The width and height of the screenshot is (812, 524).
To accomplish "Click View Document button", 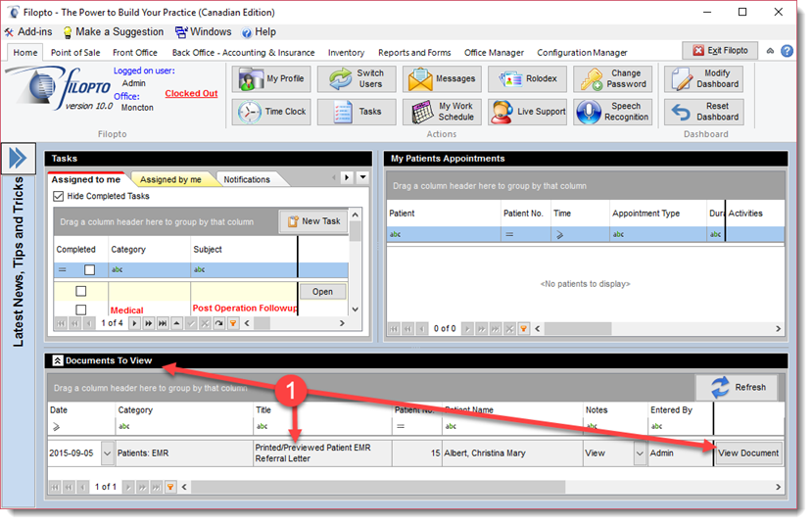I will pyautogui.click(x=748, y=453).
